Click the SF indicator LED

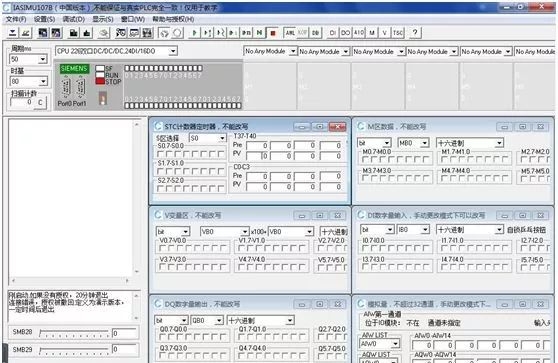click(100, 68)
